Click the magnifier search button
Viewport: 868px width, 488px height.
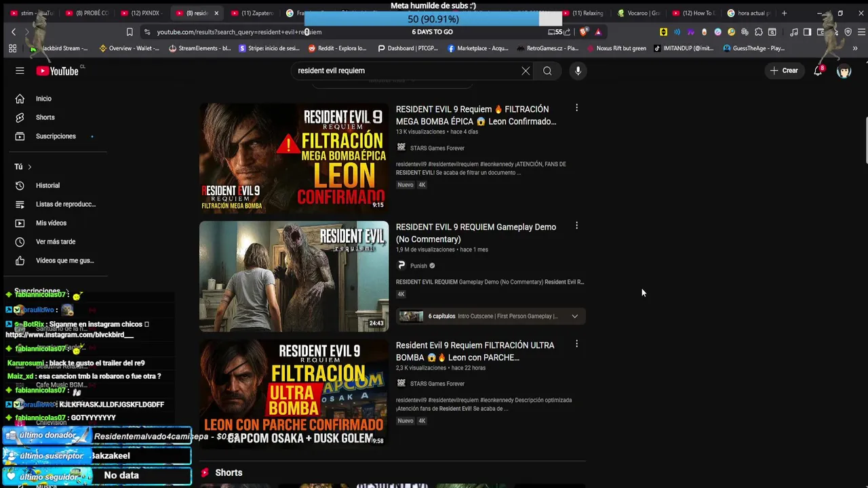547,70
